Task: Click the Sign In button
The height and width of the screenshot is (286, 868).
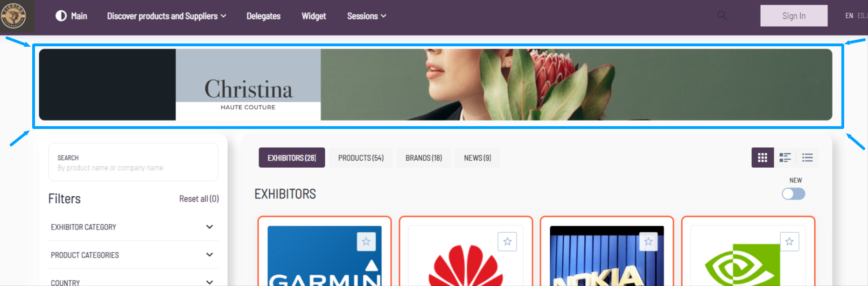Action: [794, 16]
